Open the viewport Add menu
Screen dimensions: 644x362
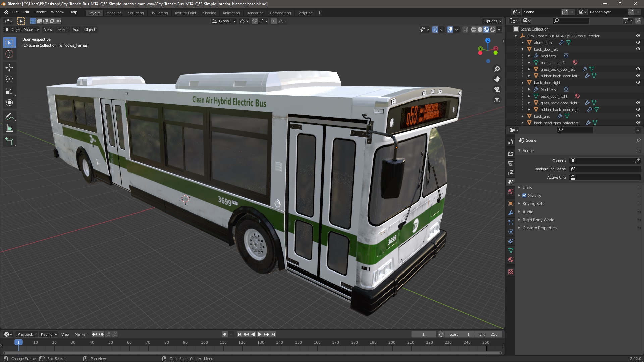(76, 29)
